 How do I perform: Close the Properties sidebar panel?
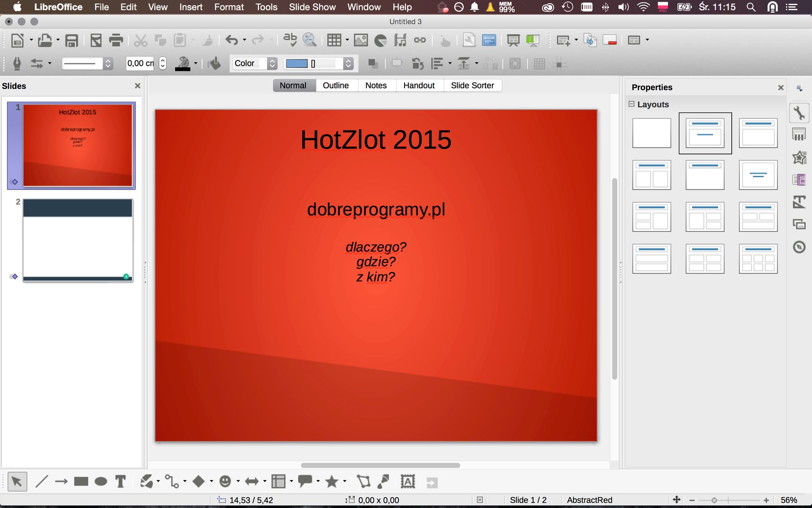click(781, 87)
